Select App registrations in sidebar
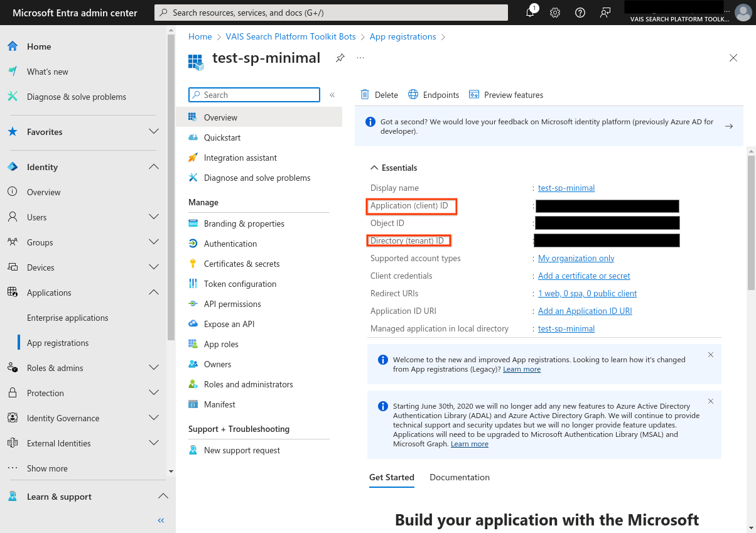This screenshot has width=756, height=533. coord(58,343)
